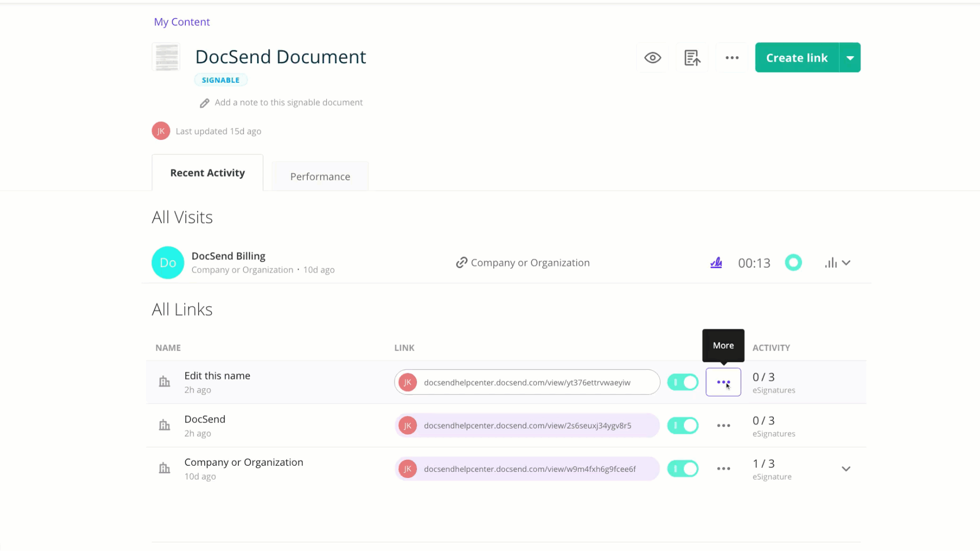
Task: Click the ACTIVITY column header
Action: click(771, 348)
